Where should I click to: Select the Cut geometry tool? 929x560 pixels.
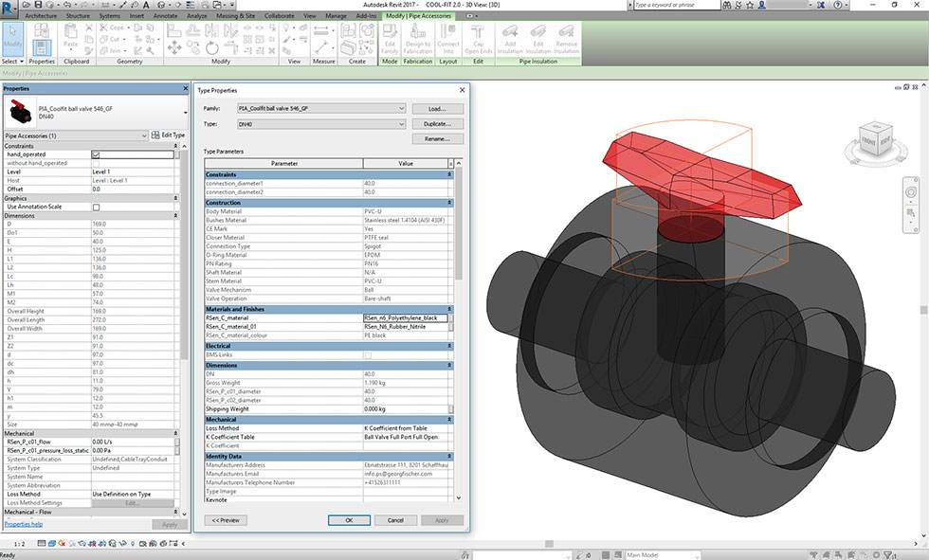[x=110, y=39]
